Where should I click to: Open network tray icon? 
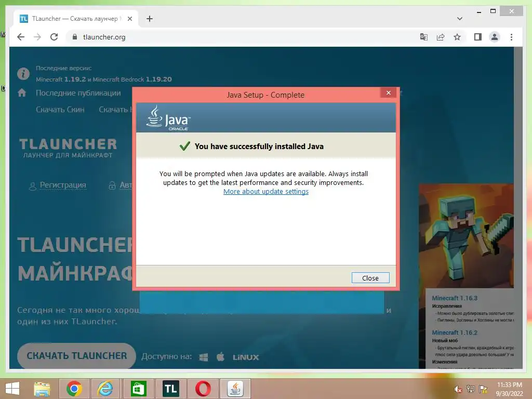(x=471, y=389)
